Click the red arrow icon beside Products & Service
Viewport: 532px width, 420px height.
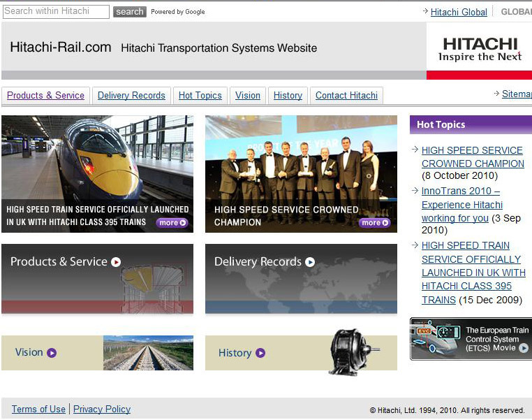pyautogui.click(x=116, y=262)
